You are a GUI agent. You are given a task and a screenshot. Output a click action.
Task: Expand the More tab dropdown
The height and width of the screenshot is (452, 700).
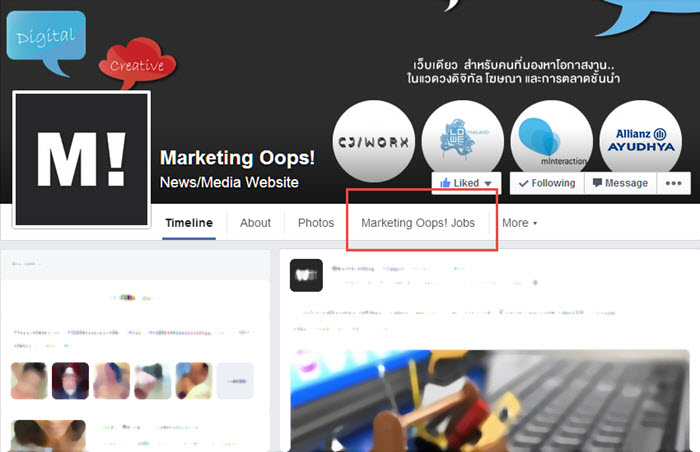(519, 222)
